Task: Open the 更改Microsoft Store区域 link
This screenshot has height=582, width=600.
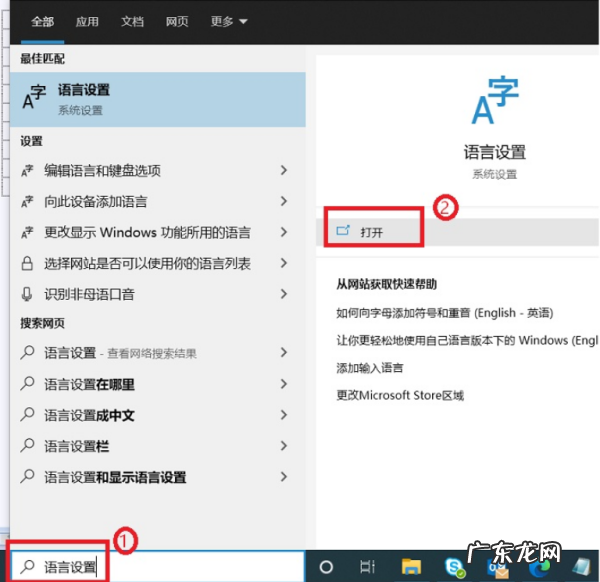Action: coord(400,395)
